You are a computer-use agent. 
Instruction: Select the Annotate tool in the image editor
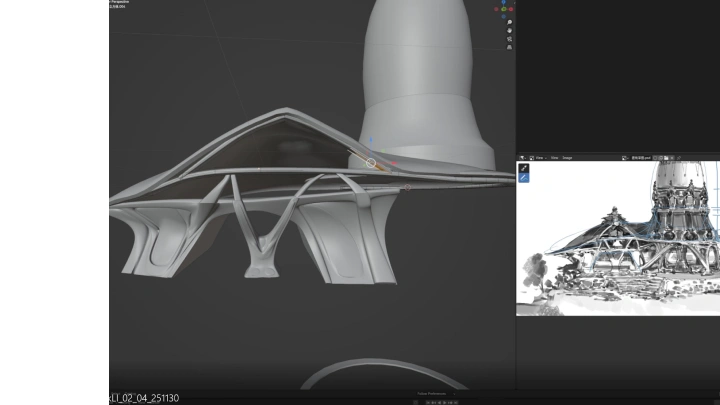click(x=524, y=178)
